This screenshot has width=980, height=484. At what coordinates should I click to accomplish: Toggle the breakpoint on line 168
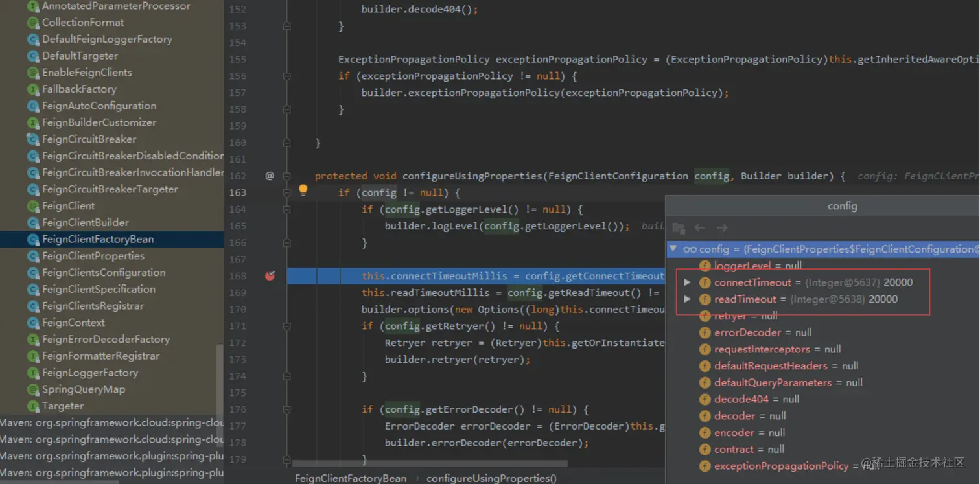(270, 276)
